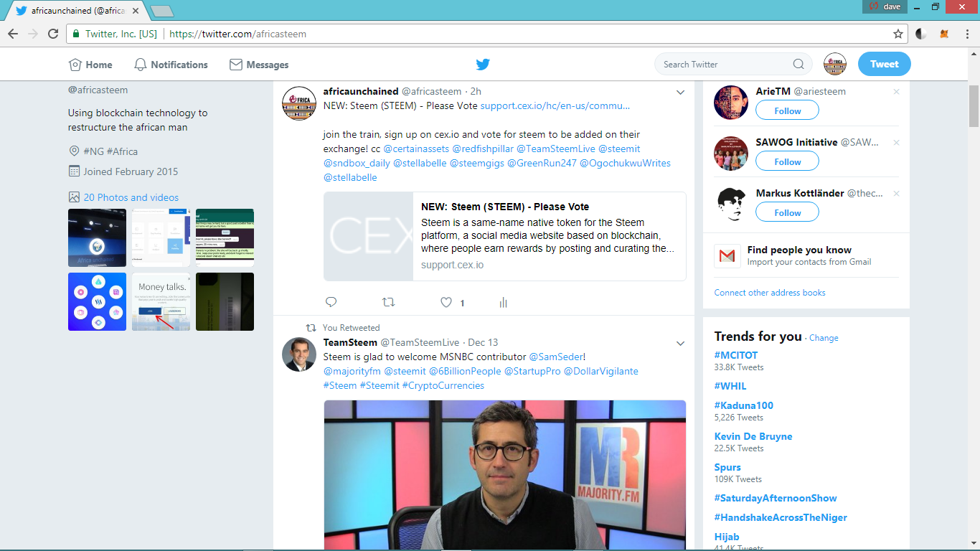The height and width of the screenshot is (551, 980).
Task: Open SAWOG Initiative's avatar
Action: click(x=731, y=153)
